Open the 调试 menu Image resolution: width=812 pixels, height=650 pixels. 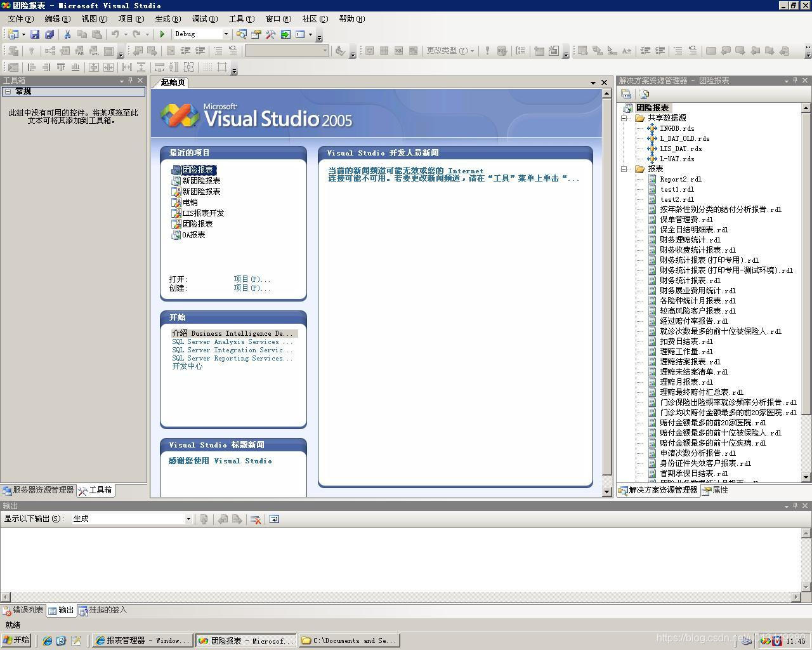205,19
